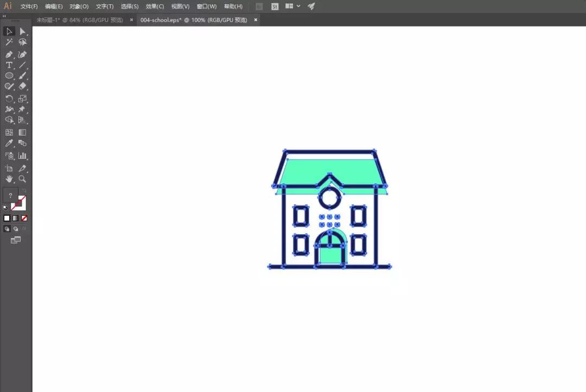Click the green arched door in artwork
The width and height of the screenshot is (586, 392).
pyautogui.click(x=332, y=255)
